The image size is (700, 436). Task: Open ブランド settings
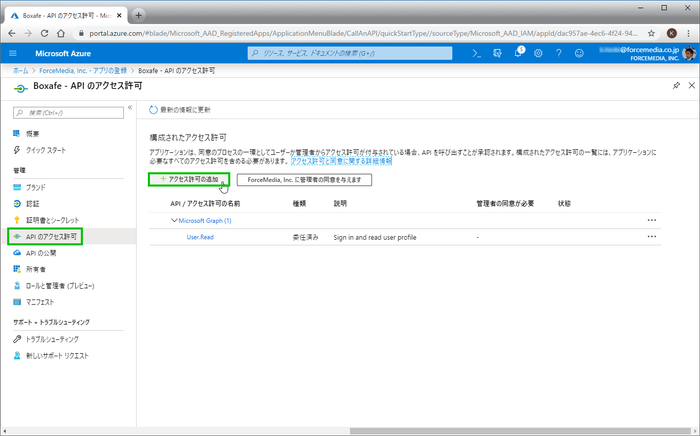point(35,187)
